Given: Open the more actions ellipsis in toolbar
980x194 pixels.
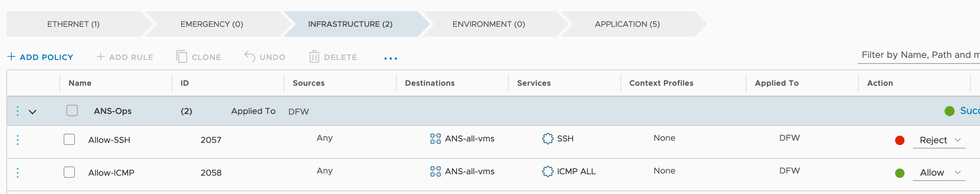Looking at the screenshot, I should (390, 59).
